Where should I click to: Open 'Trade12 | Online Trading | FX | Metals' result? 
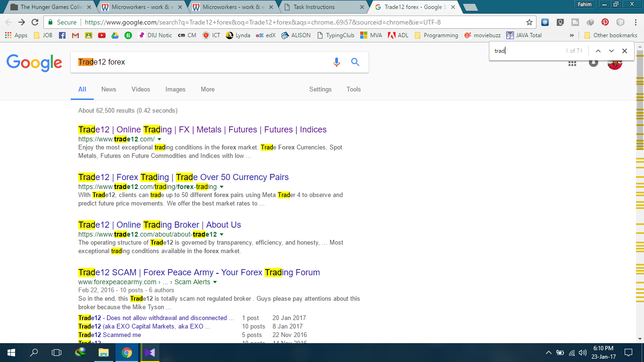click(x=202, y=130)
